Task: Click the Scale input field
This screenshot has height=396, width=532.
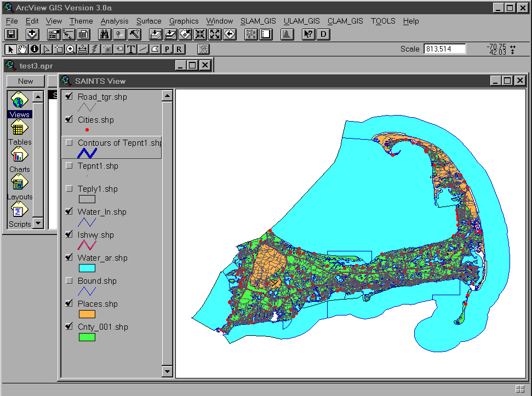Action: pos(444,49)
